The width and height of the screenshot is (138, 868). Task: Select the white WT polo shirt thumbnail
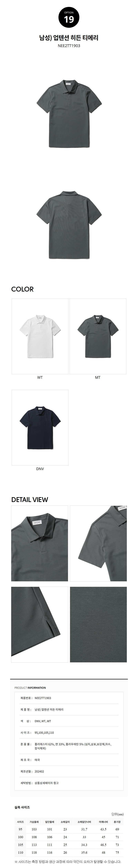[x=40, y=336]
